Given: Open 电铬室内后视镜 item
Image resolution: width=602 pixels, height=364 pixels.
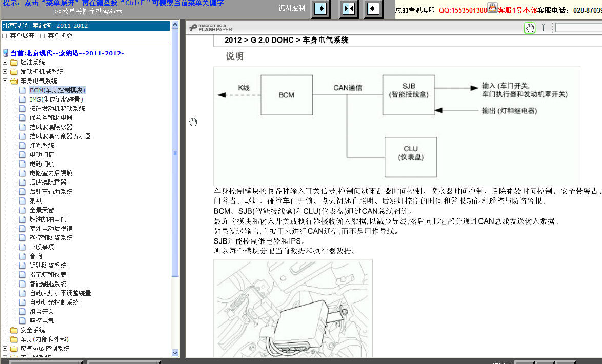Looking at the screenshot, I should [x=51, y=173].
